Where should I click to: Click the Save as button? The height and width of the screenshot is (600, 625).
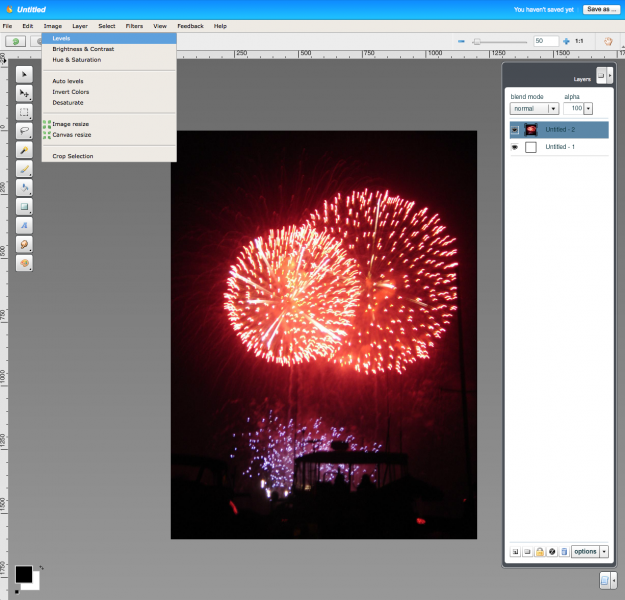[x=601, y=9]
